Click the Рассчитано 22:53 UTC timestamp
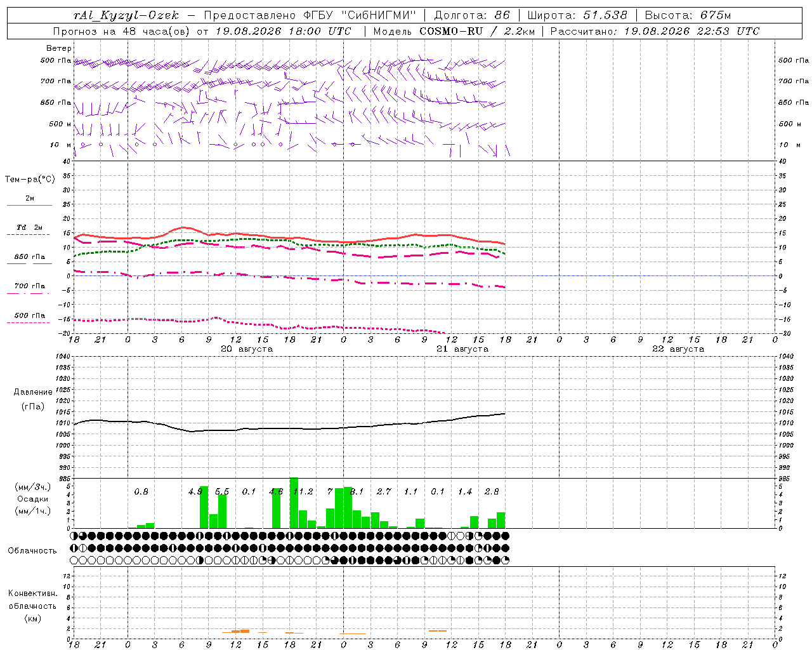 [655, 31]
